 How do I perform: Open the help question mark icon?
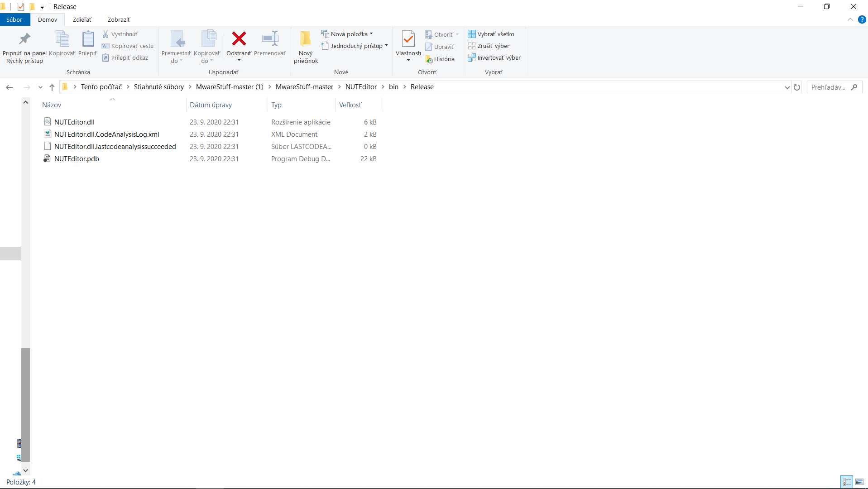tap(862, 19)
